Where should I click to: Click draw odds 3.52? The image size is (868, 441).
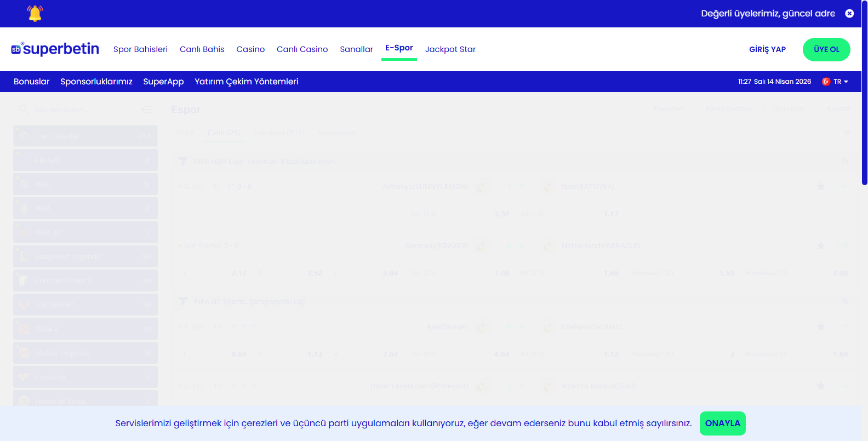pyautogui.click(x=315, y=273)
